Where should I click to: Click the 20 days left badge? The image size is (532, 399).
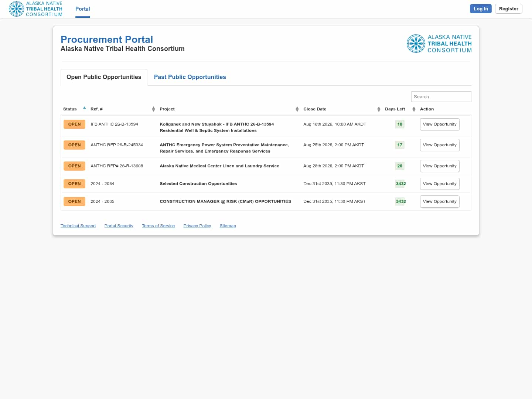400,166
